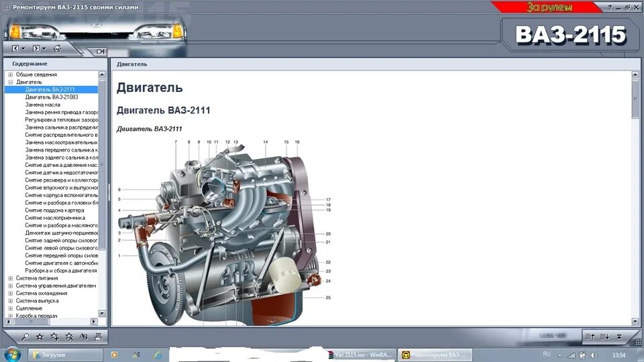Click the article pane scroll-down arrow
The image size is (644, 362).
(x=635, y=322)
